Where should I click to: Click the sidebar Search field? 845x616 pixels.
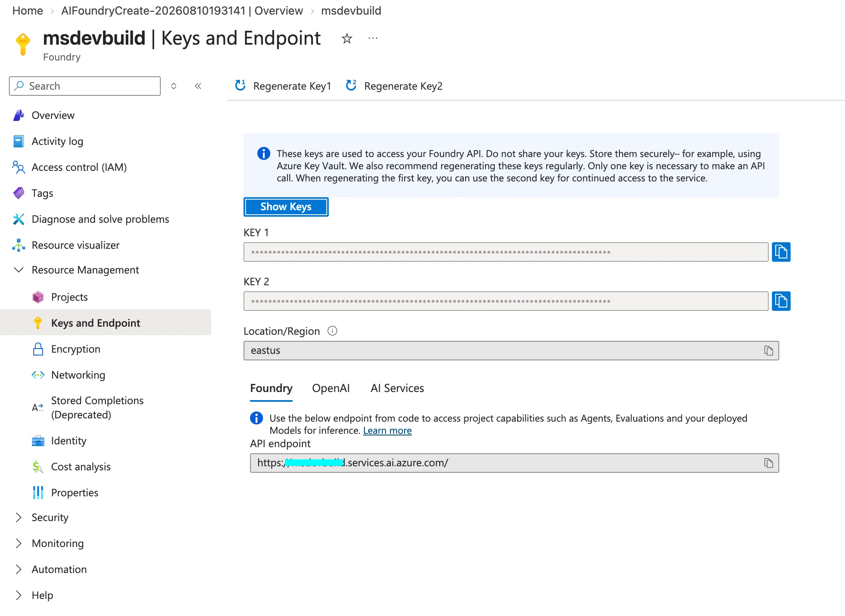(x=85, y=86)
